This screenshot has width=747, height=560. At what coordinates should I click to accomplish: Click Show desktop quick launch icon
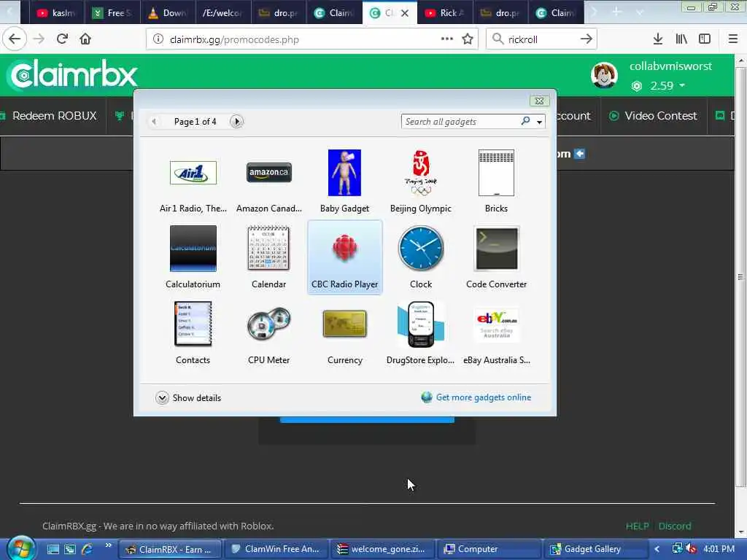tap(53, 549)
